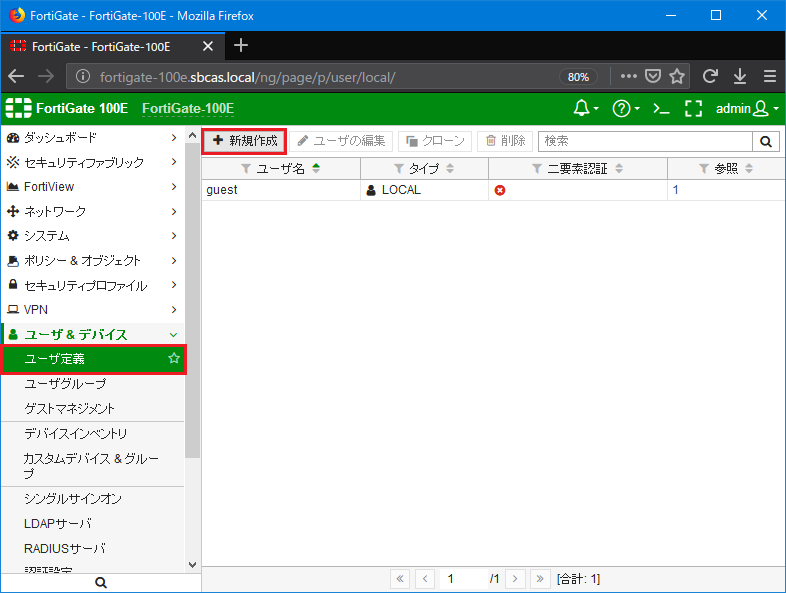Viewport: 786px width, 593px height.
Task: Filter the 二要素認証 column
Action: (537, 169)
